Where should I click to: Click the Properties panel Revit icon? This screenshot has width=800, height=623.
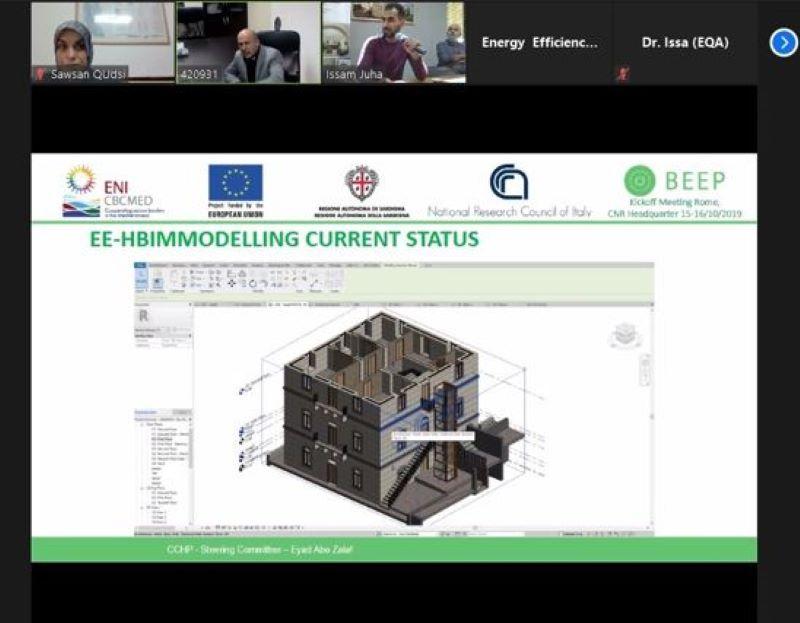click(143, 314)
